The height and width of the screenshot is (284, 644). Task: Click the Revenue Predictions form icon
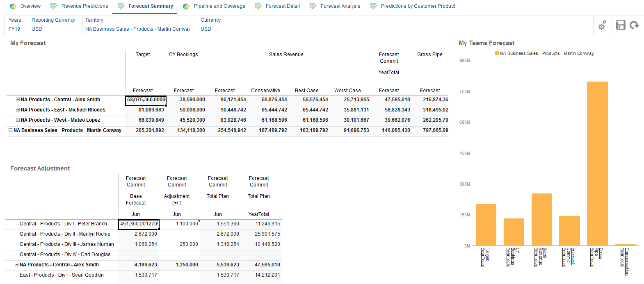coord(53,6)
